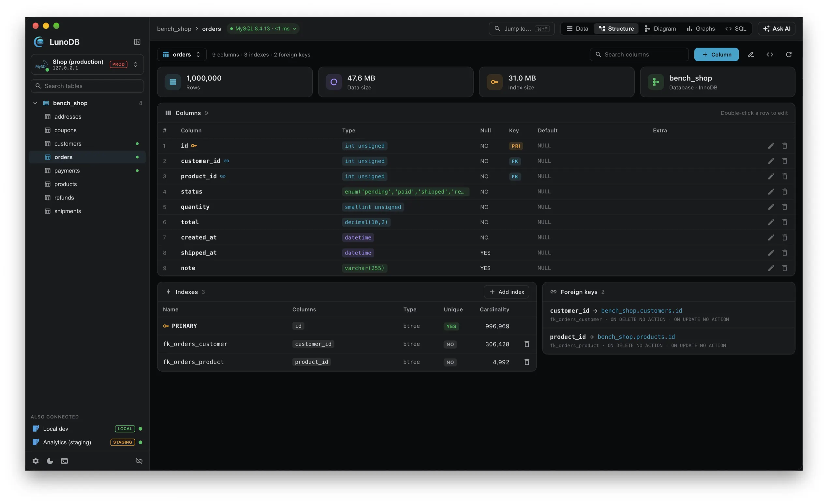Viewport: 828px width, 504px height.
Task: Click the disconnect link icon
Action: (139, 461)
